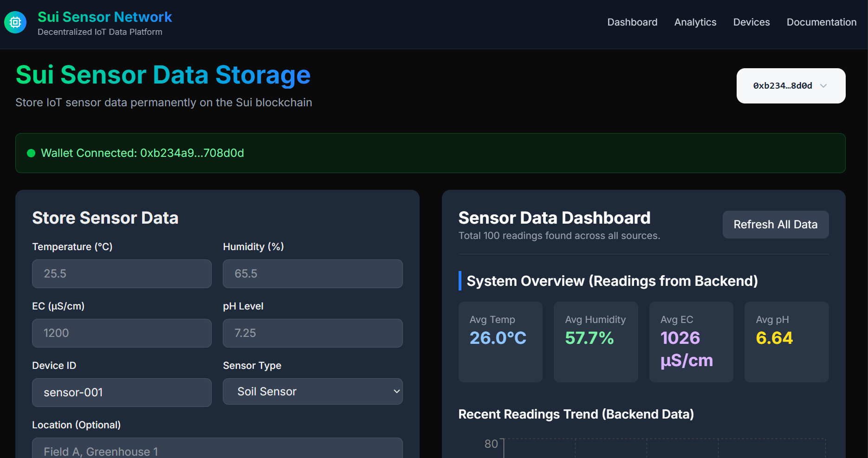The width and height of the screenshot is (868, 458).
Task: Select the Avg pH card showing 6.64
Action: point(786,342)
